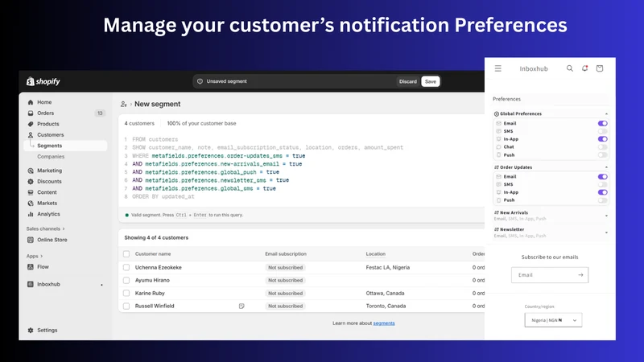
Task: Click the Global Preferences gear icon
Action: (x=497, y=113)
